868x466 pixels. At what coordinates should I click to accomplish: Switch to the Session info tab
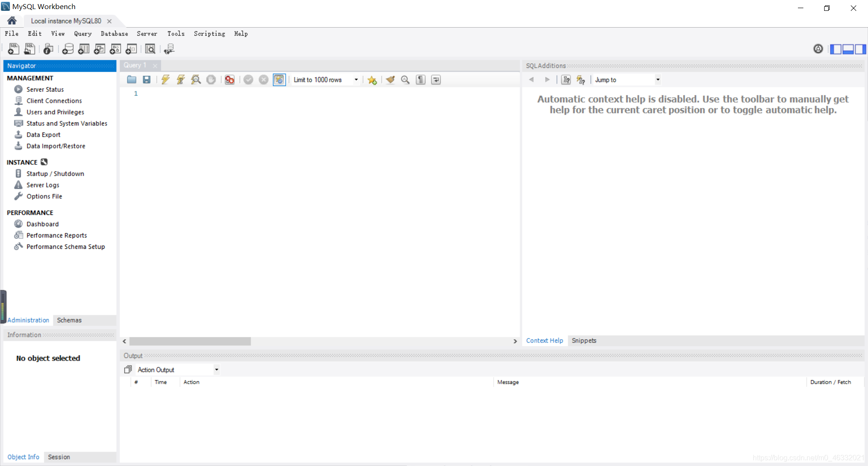(59, 457)
